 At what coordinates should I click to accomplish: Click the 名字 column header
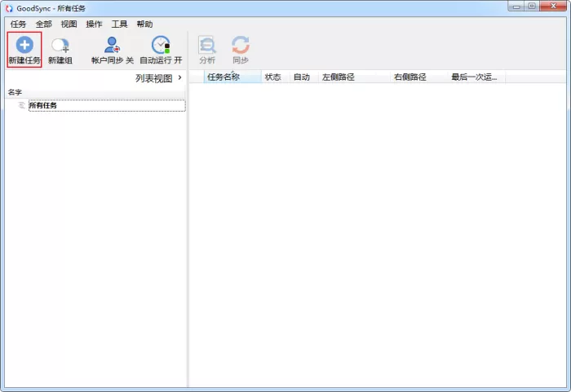coord(95,92)
